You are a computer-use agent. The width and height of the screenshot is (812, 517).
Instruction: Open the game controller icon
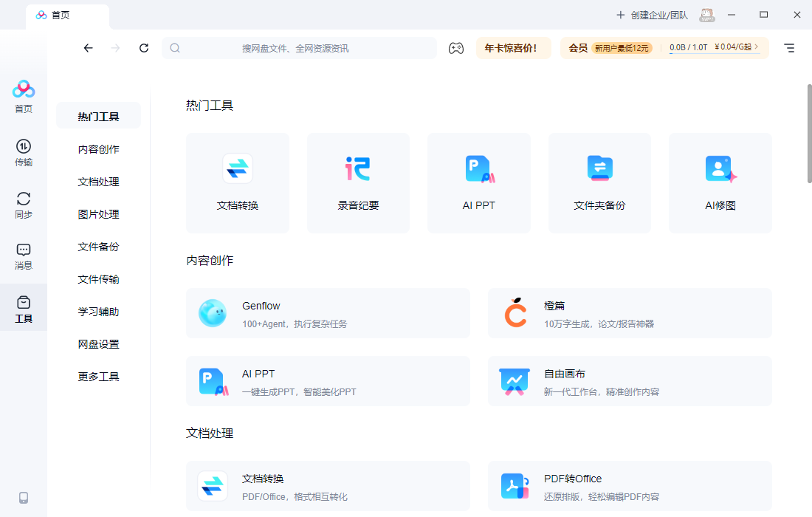pos(455,48)
